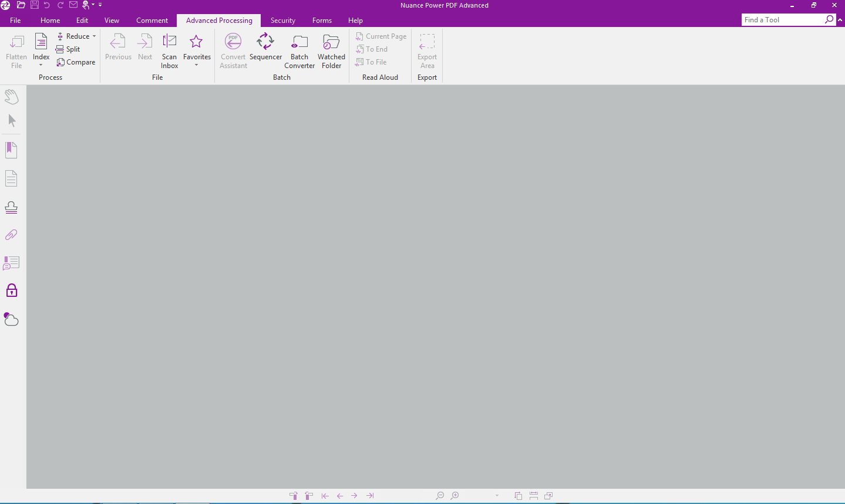Image resolution: width=845 pixels, height=504 pixels.
Task: Switch to the Comment tab
Action: [x=152, y=21]
